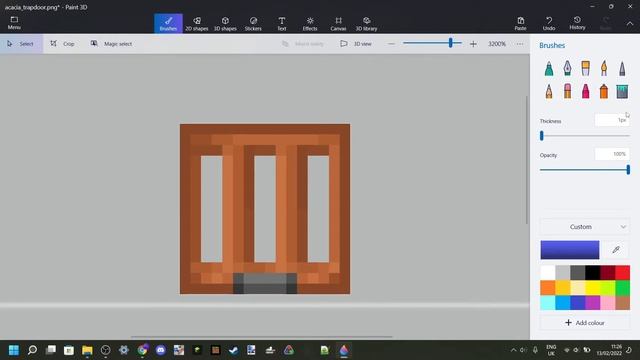Image resolution: width=640 pixels, height=360 pixels.
Task: Open the Windows Start menu
Action: tap(14, 350)
